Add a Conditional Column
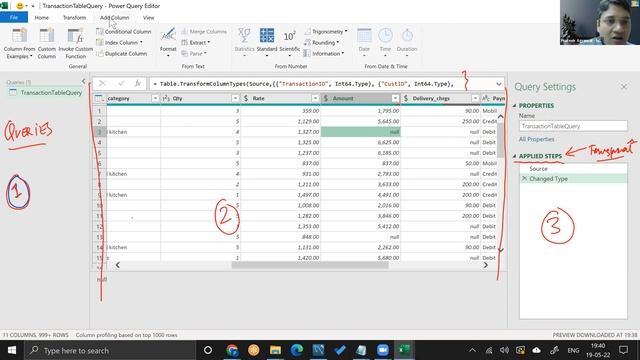640x360 pixels. [x=124, y=31]
